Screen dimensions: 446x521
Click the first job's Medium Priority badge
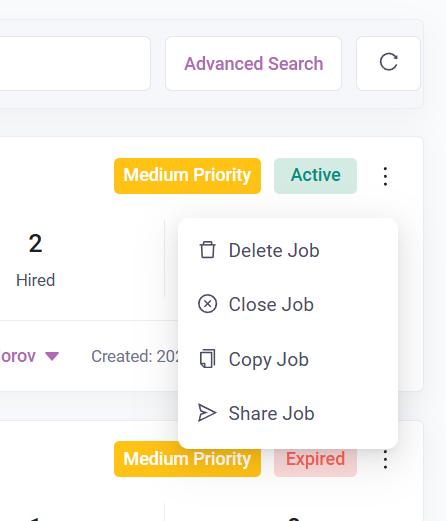coord(187,176)
